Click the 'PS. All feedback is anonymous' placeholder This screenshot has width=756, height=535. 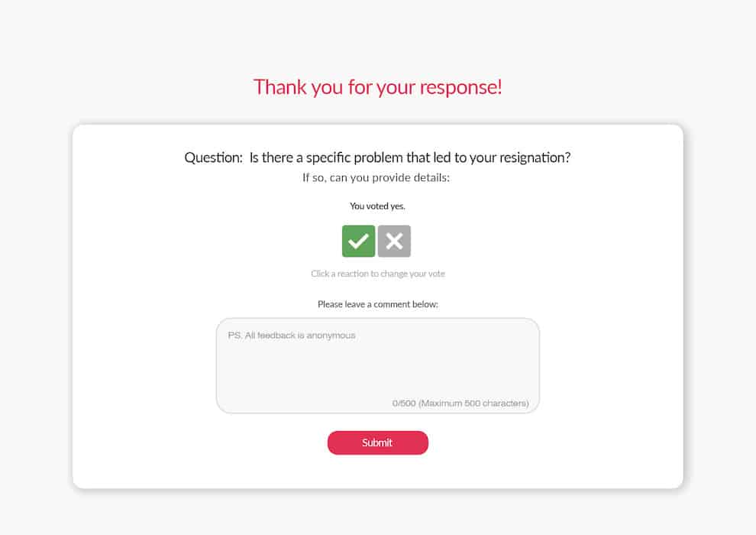coord(292,336)
